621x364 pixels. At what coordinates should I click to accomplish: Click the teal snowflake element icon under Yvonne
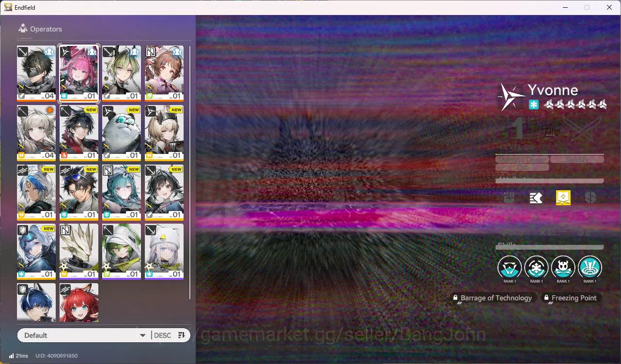pos(533,105)
